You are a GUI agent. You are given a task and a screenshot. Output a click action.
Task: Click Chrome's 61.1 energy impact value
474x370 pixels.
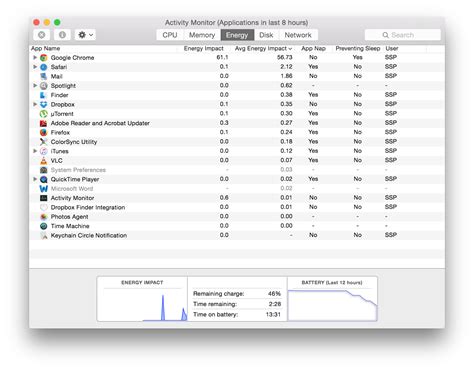coord(222,57)
